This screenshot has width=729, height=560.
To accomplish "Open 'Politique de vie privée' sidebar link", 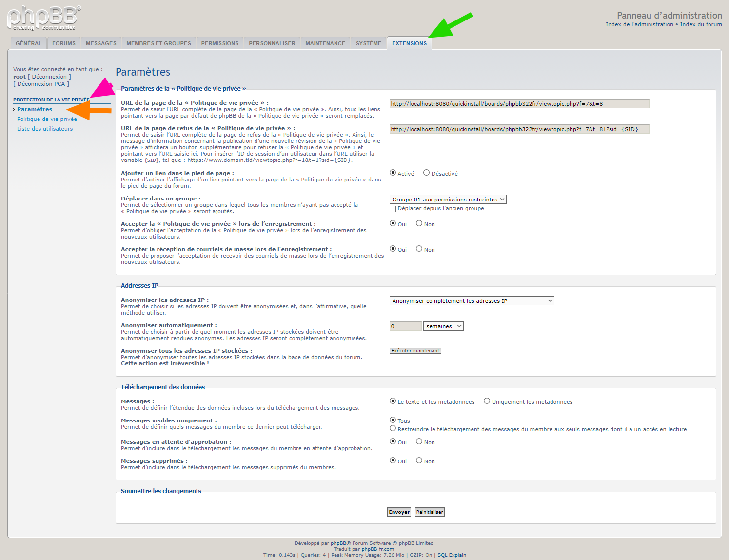I will pyautogui.click(x=47, y=119).
